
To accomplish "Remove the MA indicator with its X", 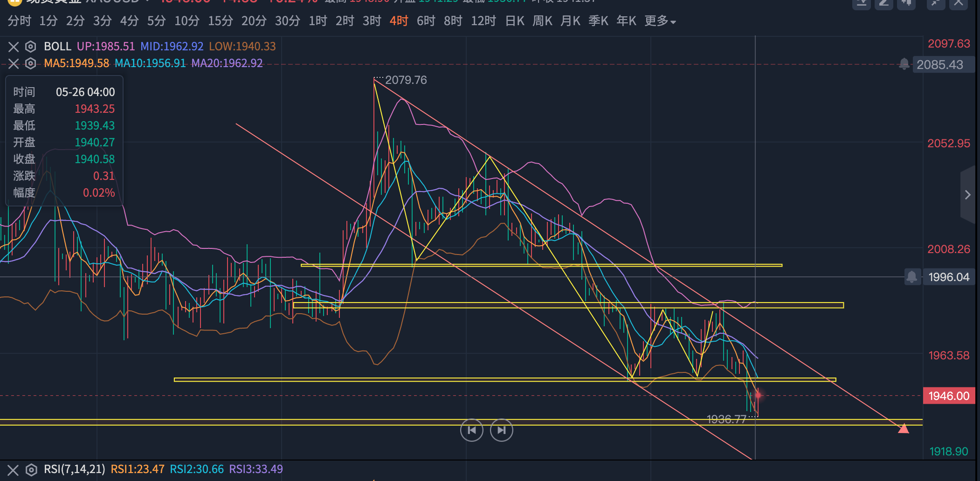I will coord(14,63).
